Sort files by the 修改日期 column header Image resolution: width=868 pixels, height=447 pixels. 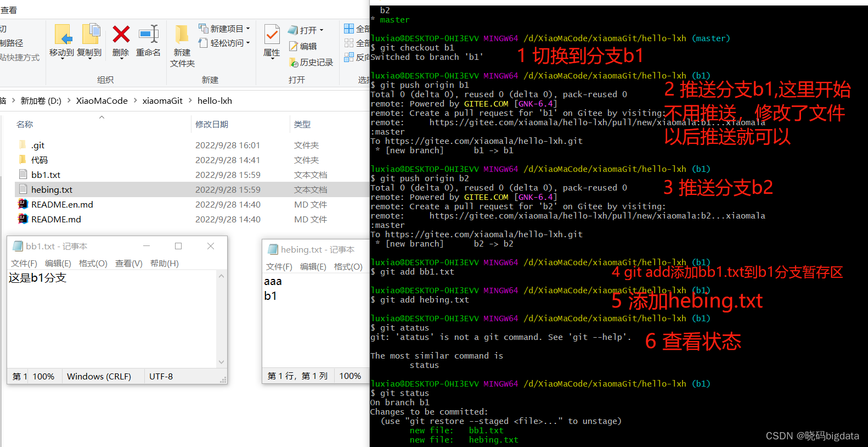pos(212,125)
